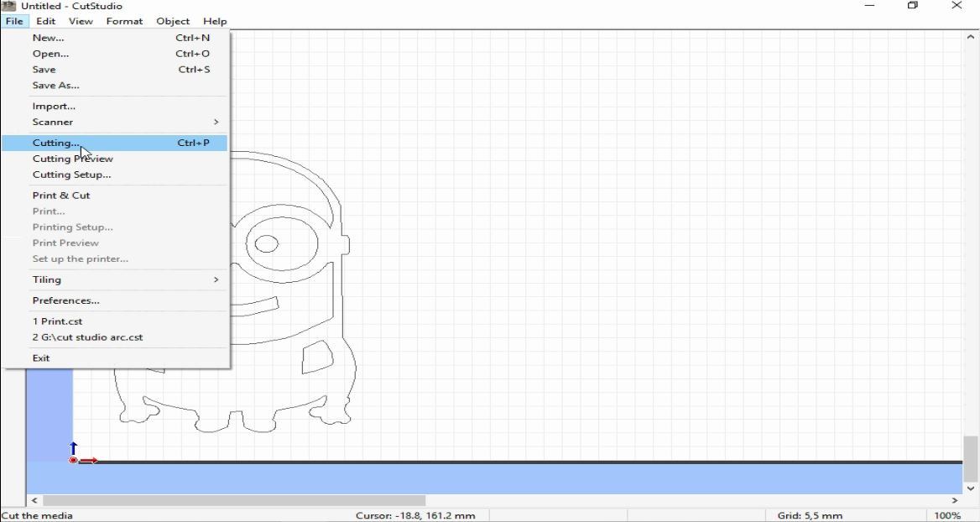The image size is (980, 522).
Task: Click the minion overalls pocket shape
Action: 318,357
